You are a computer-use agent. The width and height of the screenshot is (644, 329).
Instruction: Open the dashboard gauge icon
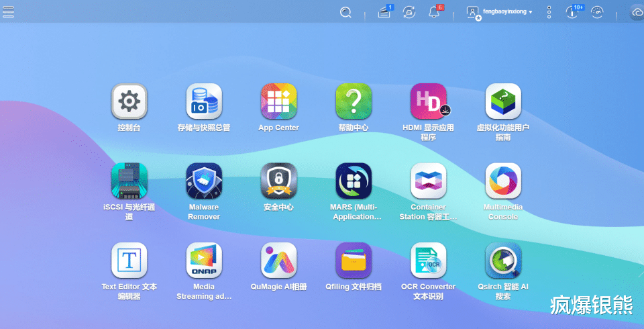[597, 12]
